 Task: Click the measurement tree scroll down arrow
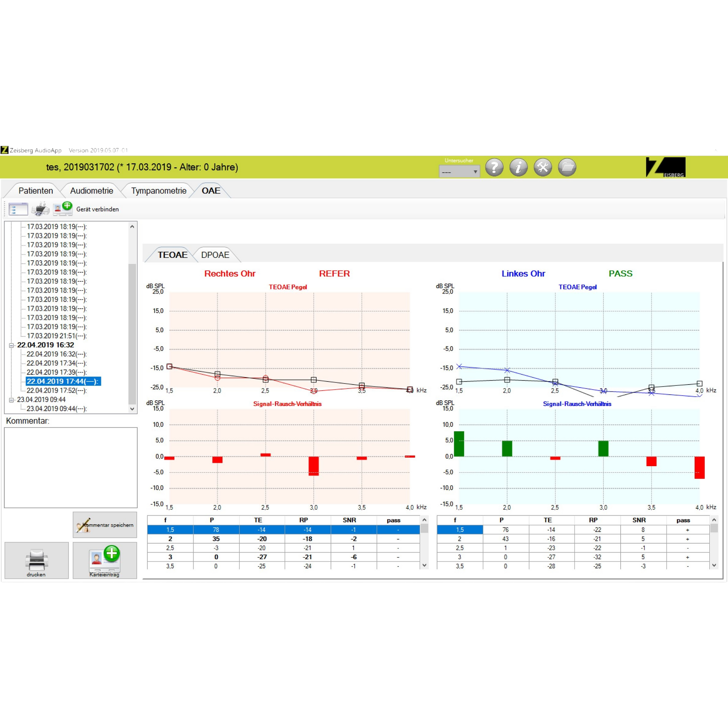132,409
